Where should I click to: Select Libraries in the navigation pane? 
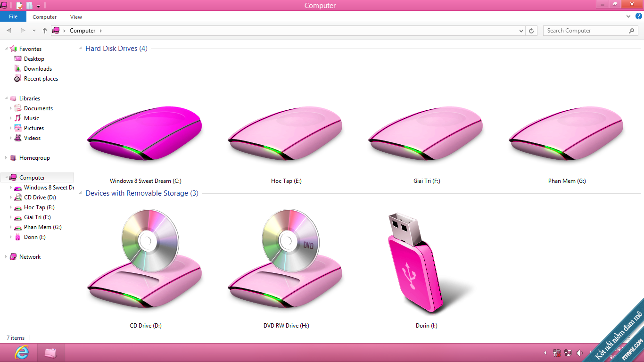(29, 99)
